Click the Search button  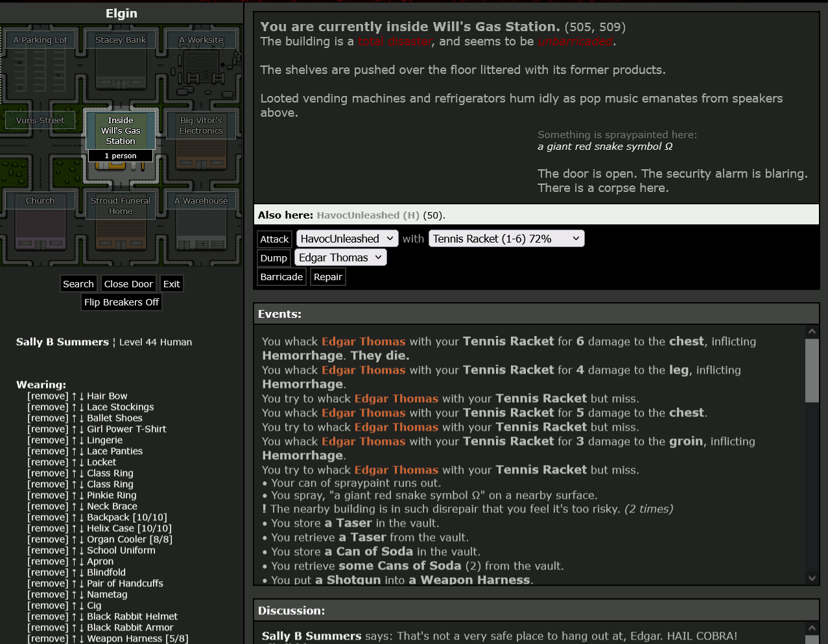78,284
